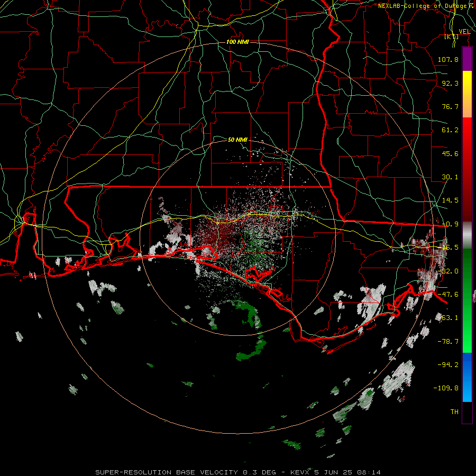Click the "TH" legend label
The width and height of the screenshot is (476, 476).
[x=454, y=412]
